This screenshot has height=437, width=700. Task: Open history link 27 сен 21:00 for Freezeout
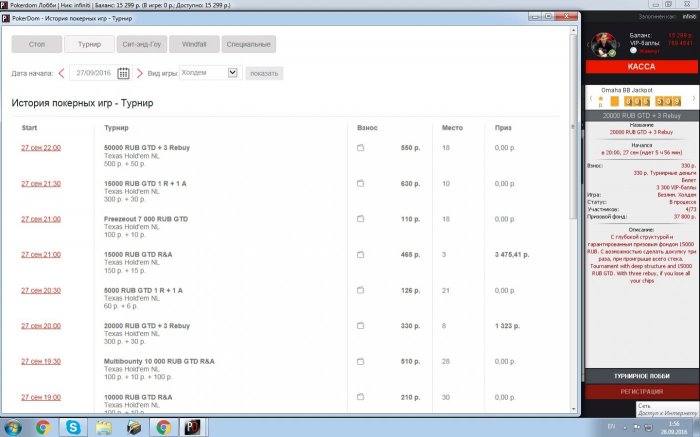pyautogui.click(x=41, y=219)
